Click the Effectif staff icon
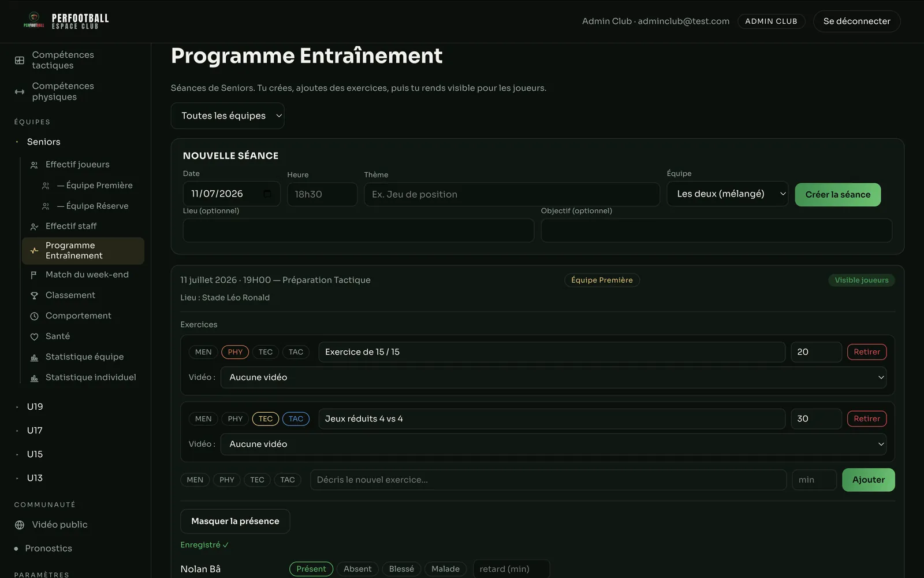 pos(34,227)
